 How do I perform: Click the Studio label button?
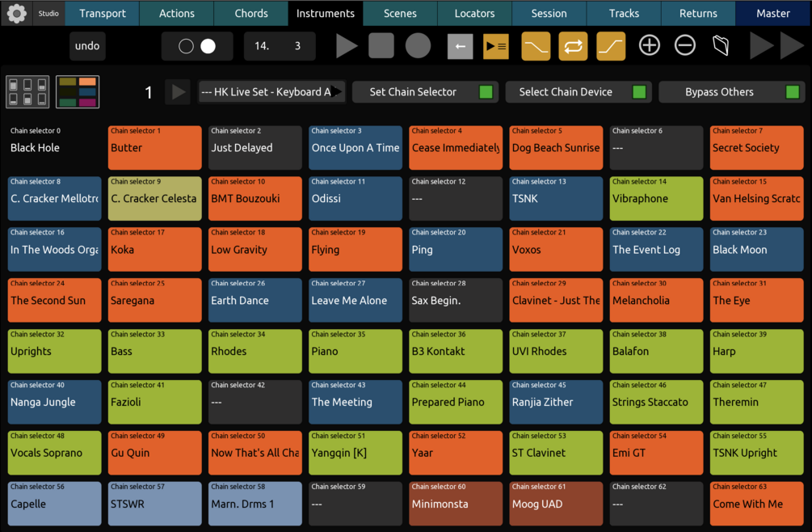click(x=48, y=14)
